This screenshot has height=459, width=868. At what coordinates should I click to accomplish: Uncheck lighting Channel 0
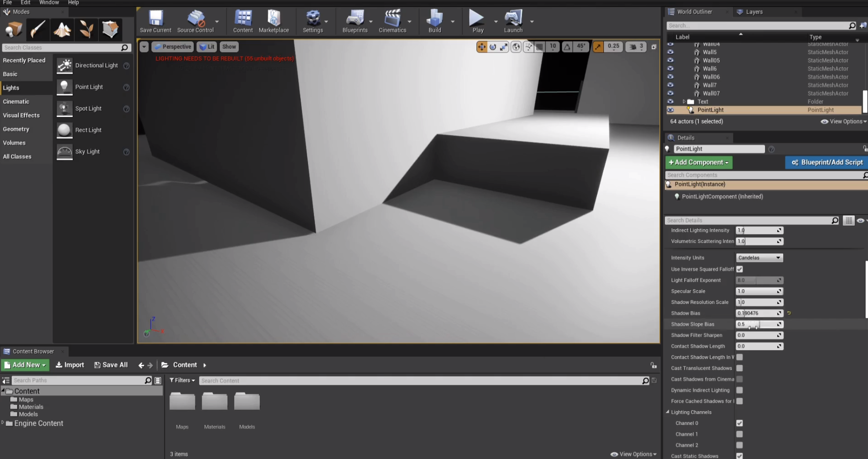pyautogui.click(x=740, y=423)
